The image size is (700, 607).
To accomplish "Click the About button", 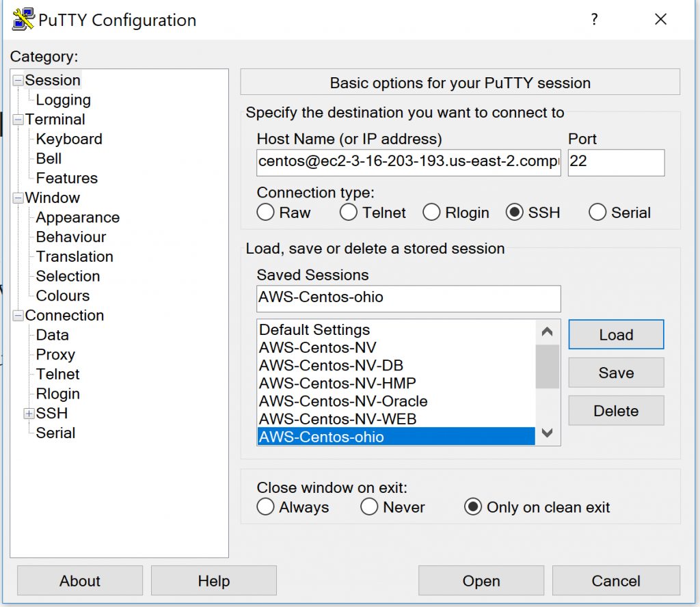I will pos(80,580).
